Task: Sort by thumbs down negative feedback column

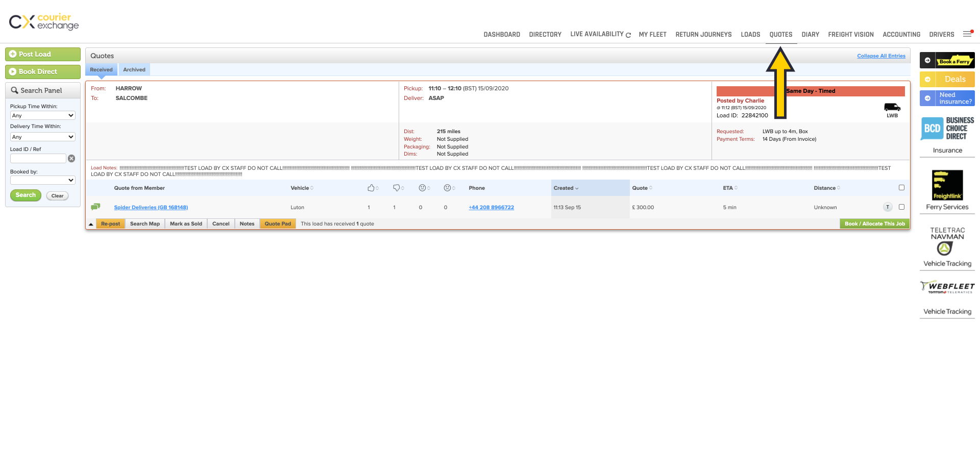Action: click(x=397, y=188)
